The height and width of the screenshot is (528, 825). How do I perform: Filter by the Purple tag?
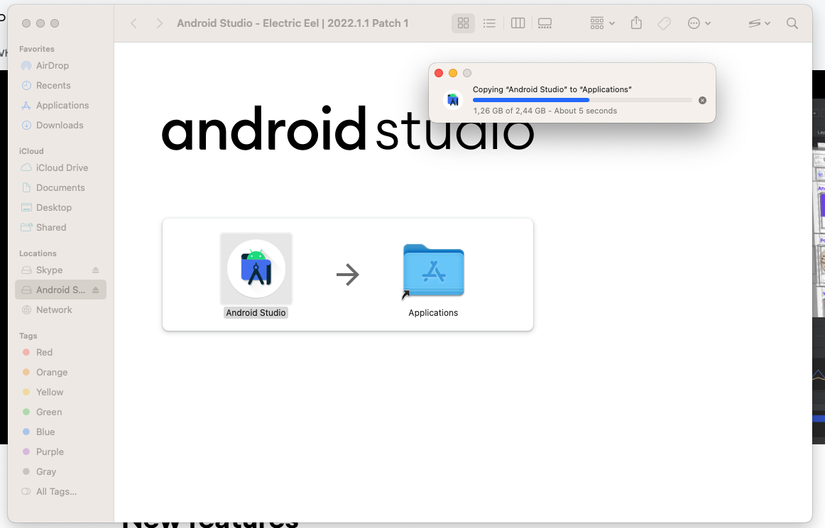[61, 452]
